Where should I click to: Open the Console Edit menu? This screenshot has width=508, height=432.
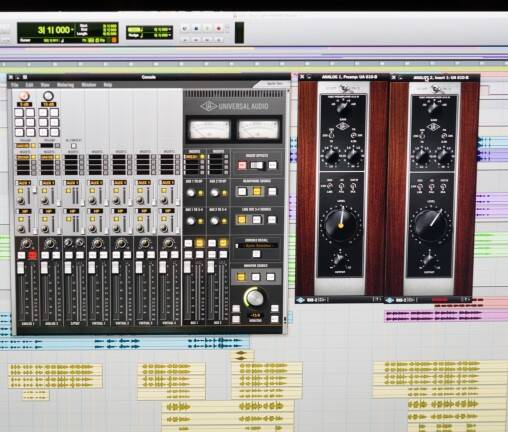(29, 85)
